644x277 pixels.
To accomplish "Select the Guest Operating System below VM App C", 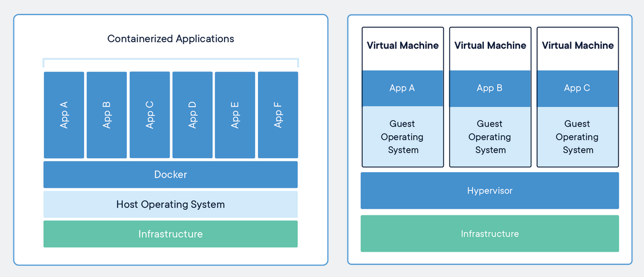I will coord(577,137).
